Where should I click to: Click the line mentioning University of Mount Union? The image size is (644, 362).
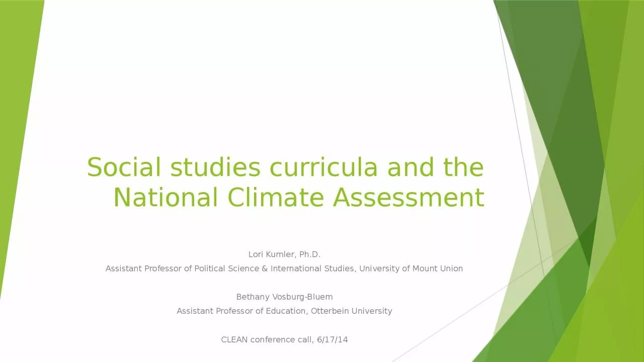tap(284, 268)
